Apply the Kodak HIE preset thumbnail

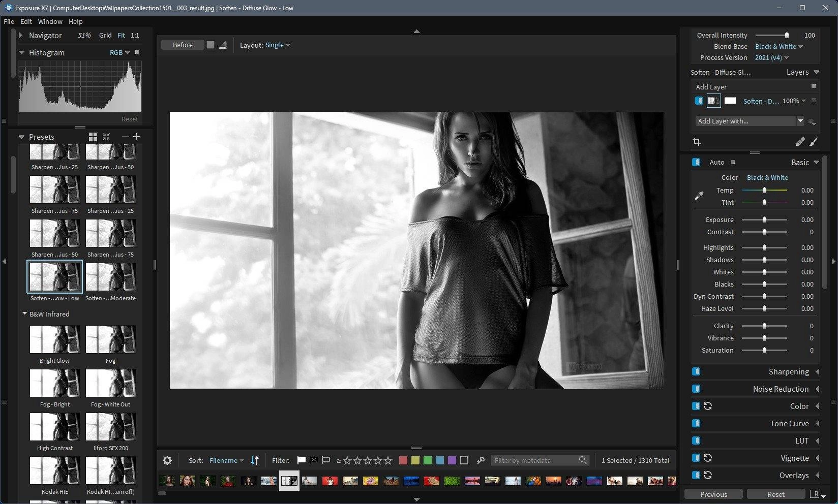(55, 470)
